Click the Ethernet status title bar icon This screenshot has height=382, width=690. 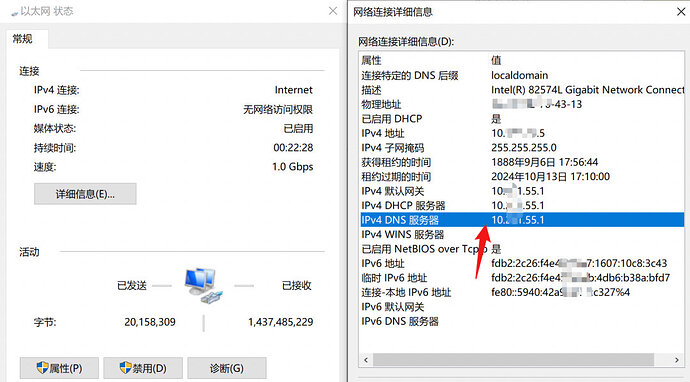click(x=15, y=13)
